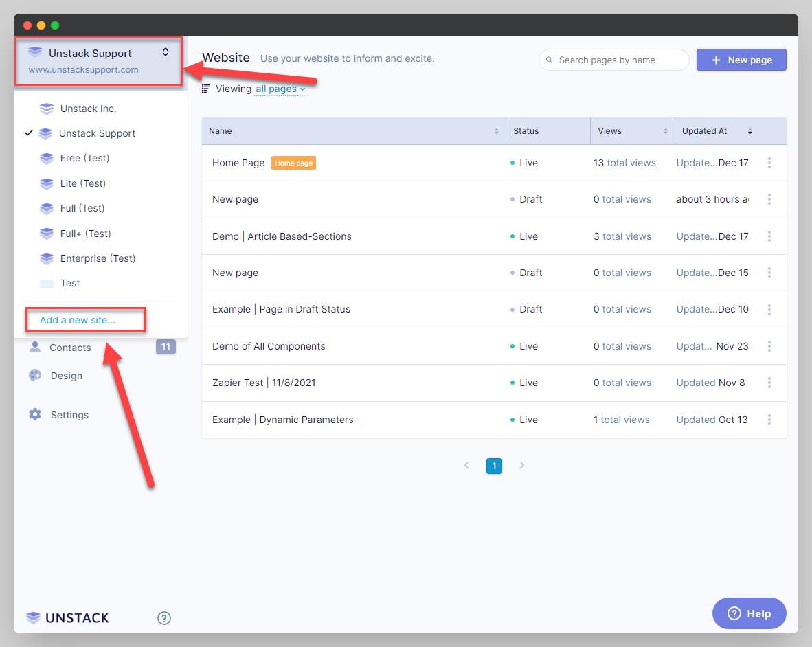Click the search magnifier icon
The width and height of the screenshot is (812, 647).
click(x=549, y=60)
